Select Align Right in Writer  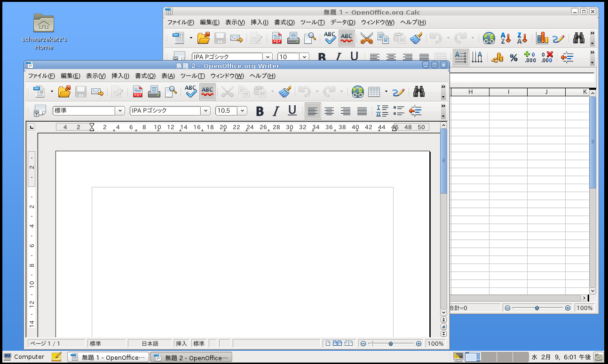point(346,111)
